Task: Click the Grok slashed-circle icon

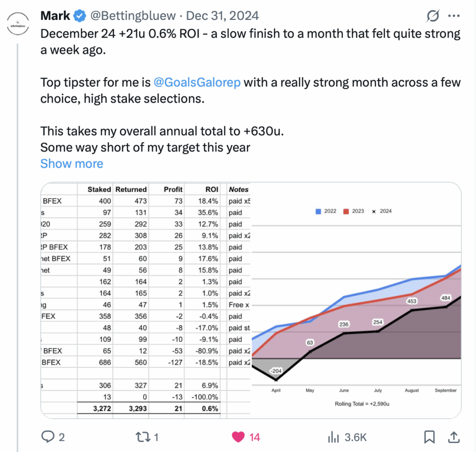Action: pyautogui.click(x=433, y=16)
